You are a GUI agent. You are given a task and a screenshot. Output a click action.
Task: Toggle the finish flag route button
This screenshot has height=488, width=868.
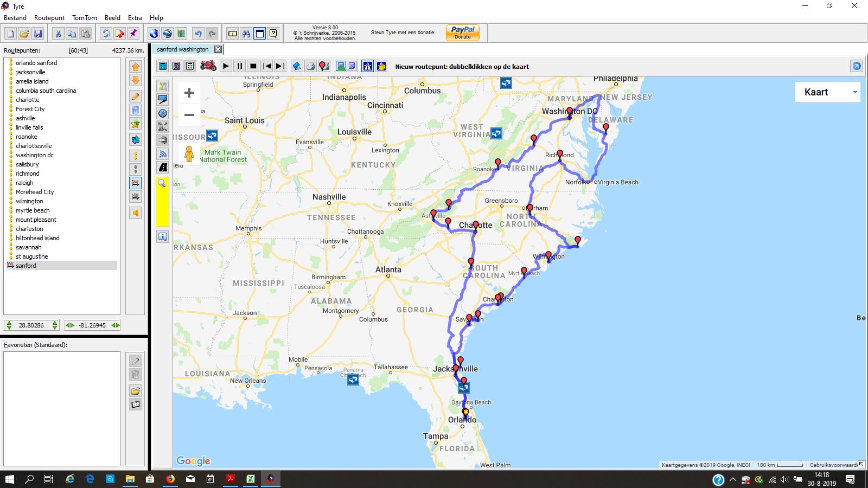[135, 183]
